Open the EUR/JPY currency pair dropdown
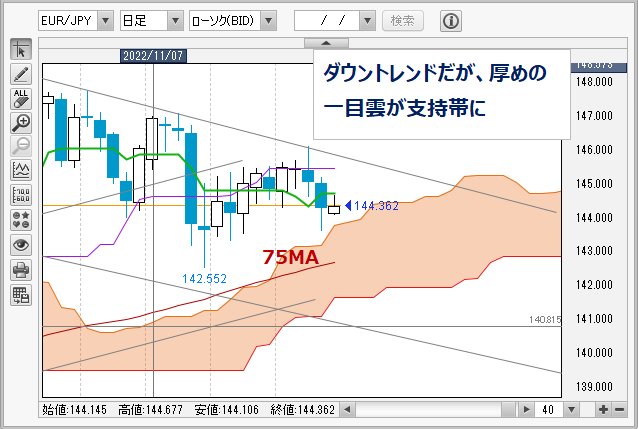Image resolution: width=638 pixels, height=429 pixels. pyautogui.click(x=105, y=21)
